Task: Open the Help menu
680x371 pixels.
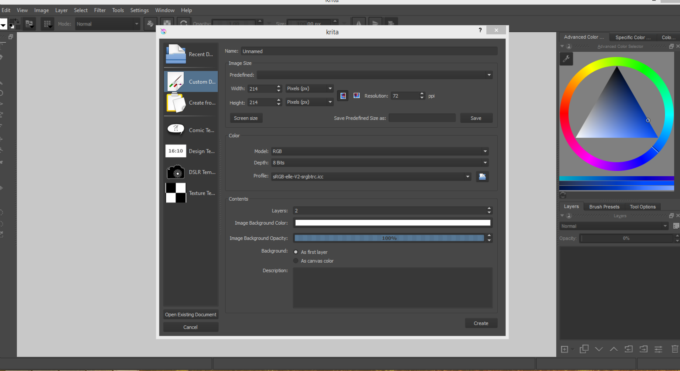Action: click(186, 10)
